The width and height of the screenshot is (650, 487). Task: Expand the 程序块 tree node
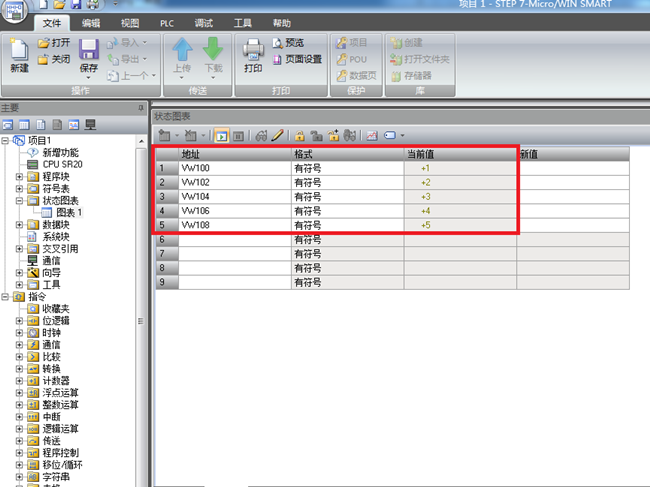19,177
